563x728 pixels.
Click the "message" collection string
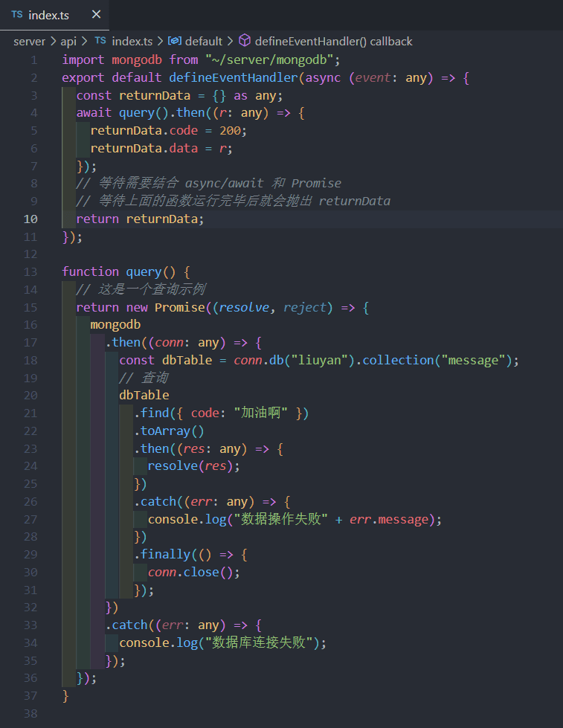473,361
